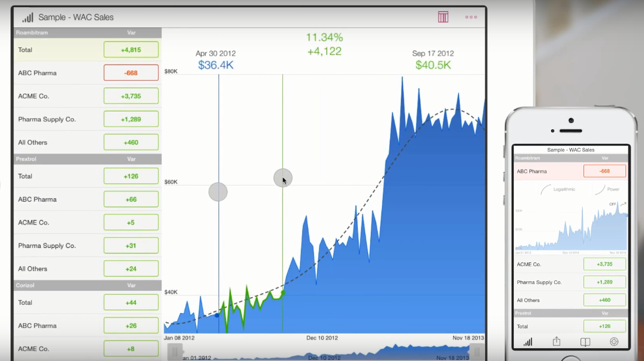Select Prextrol's All Others row label
The height and width of the screenshot is (361, 644).
pos(32,269)
